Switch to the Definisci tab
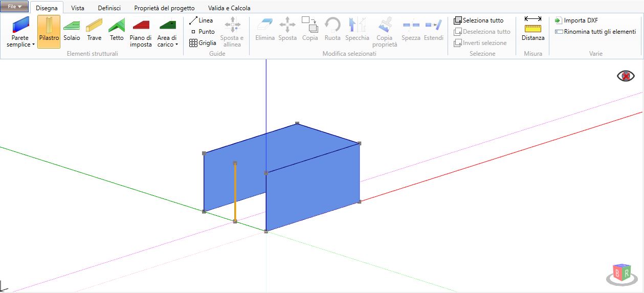Screen dimensions: 644x293 point(109,8)
